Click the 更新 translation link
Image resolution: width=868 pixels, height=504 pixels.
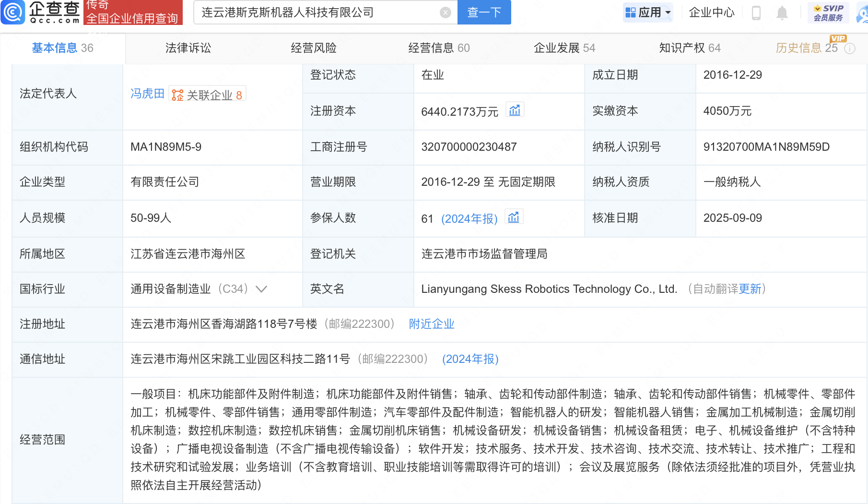[x=750, y=289]
